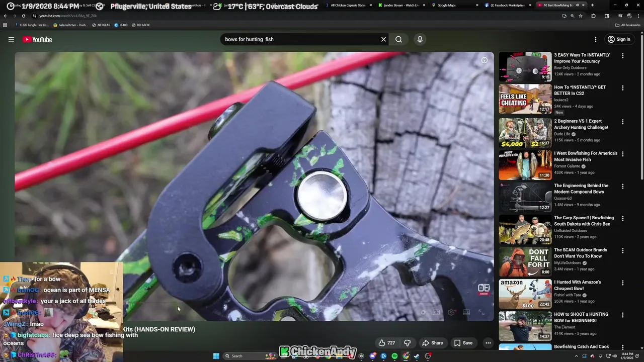Clear the search text with the X icon
This screenshot has width=644, height=362.
tap(383, 39)
